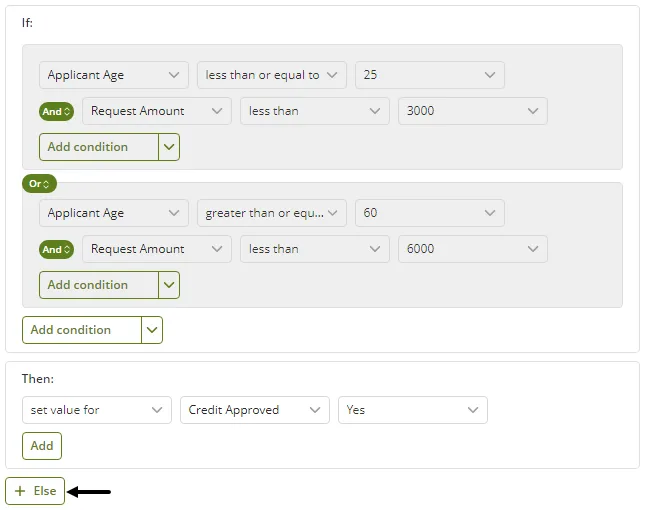645x510 pixels.
Task: Open the value dropdown showing 60
Action: point(429,213)
